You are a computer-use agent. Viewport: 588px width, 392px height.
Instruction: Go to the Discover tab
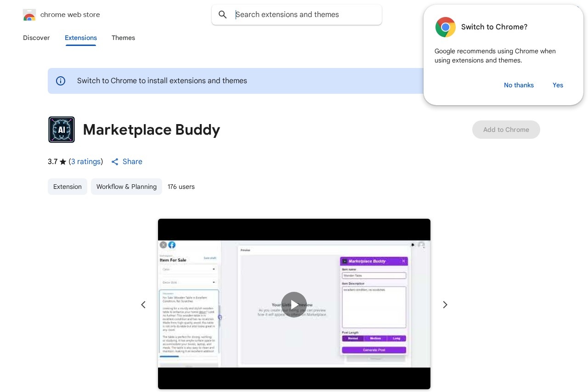click(x=36, y=38)
